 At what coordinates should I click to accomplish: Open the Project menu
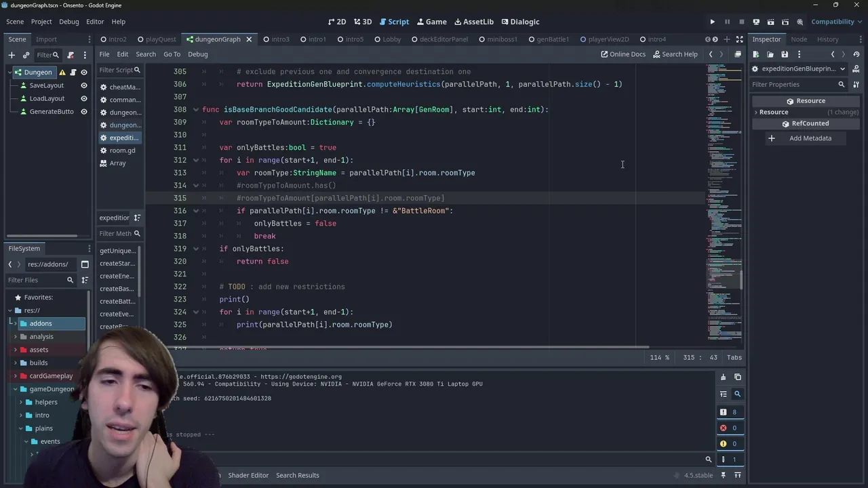(41, 22)
